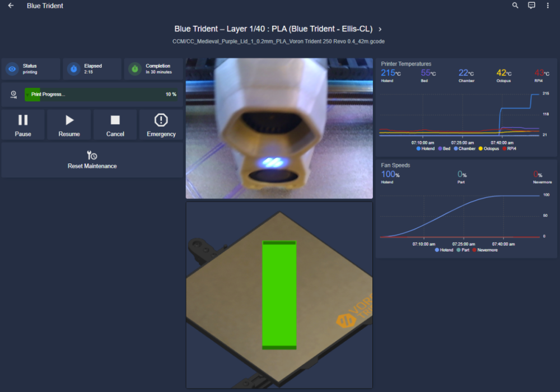This screenshot has width=560, height=392.
Task: Cancel the print job
Action: tap(115, 124)
